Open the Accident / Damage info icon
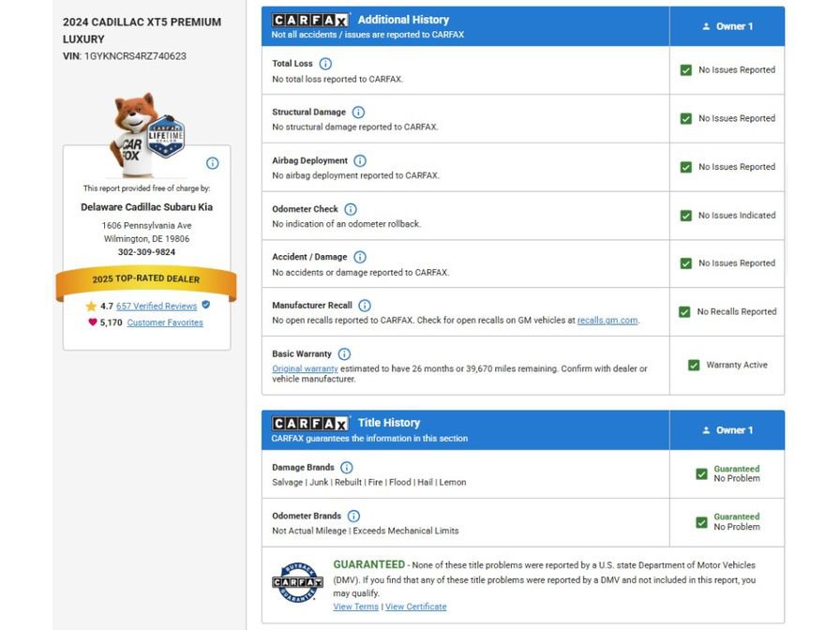Image resolution: width=840 pixels, height=630 pixels. (360, 257)
